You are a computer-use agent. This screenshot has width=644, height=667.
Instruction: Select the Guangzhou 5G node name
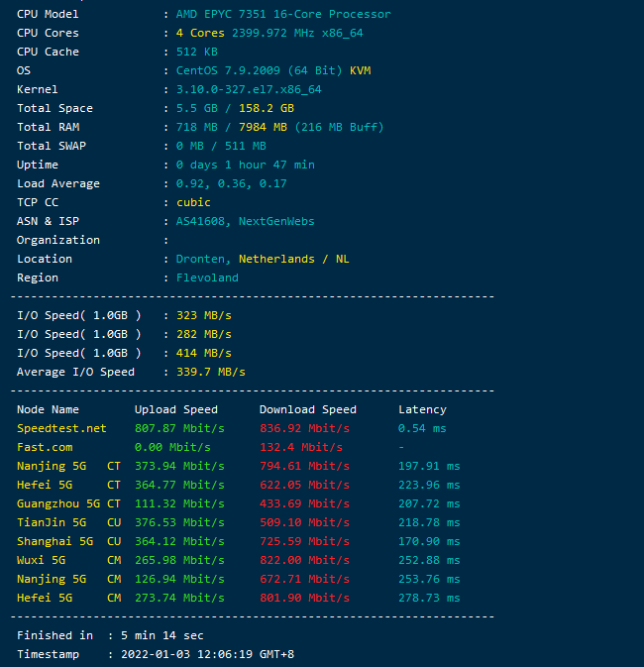pyautogui.click(x=57, y=503)
